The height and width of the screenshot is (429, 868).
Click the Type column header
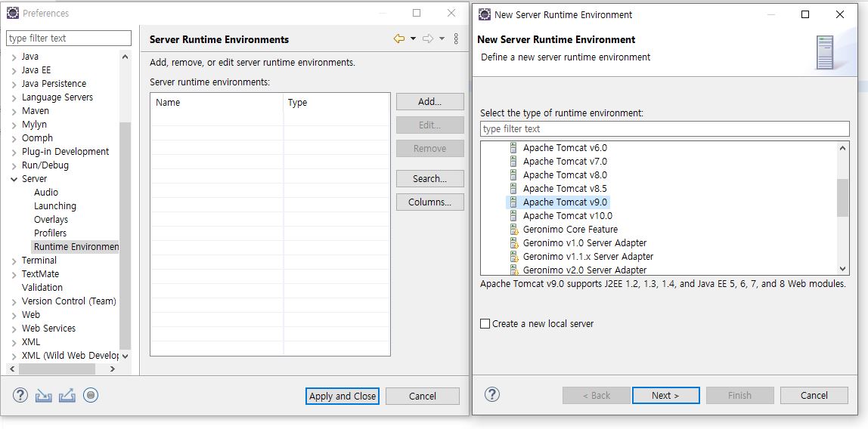336,102
